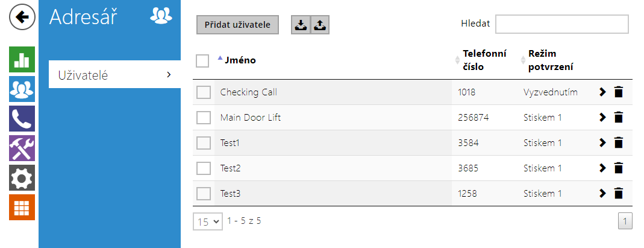This screenshot has height=248, width=644.
Task: Select the Uživatelé menu item
Action: 114,74
